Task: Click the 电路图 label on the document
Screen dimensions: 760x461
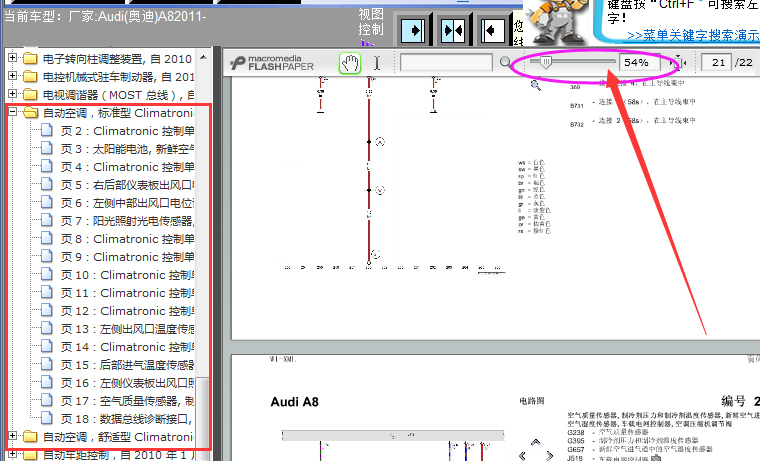Action: click(x=532, y=401)
